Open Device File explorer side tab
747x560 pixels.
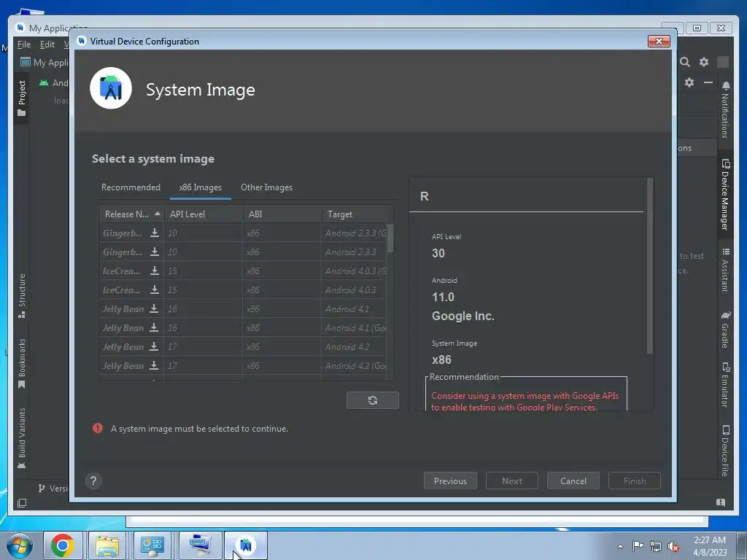725,451
